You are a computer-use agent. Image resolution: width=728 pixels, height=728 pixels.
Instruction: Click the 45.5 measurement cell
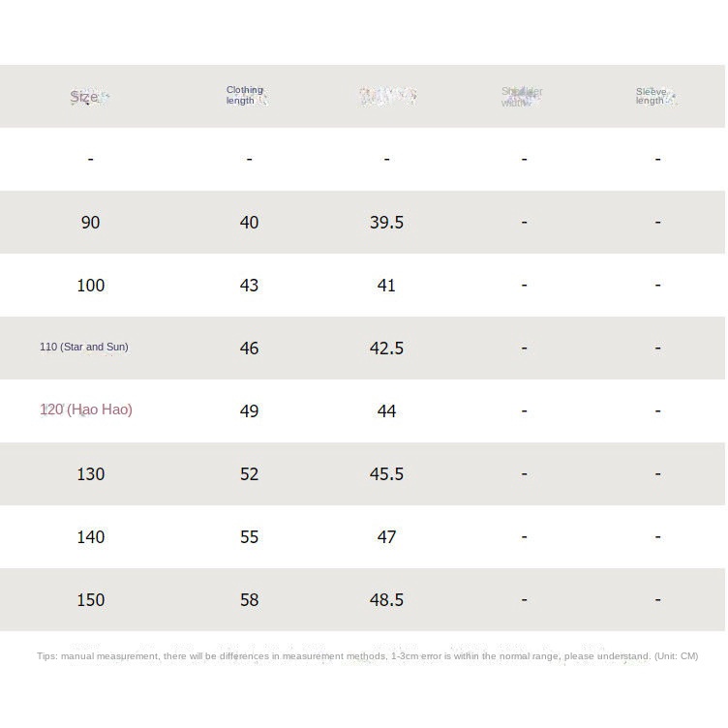pyautogui.click(x=386, y=474)
